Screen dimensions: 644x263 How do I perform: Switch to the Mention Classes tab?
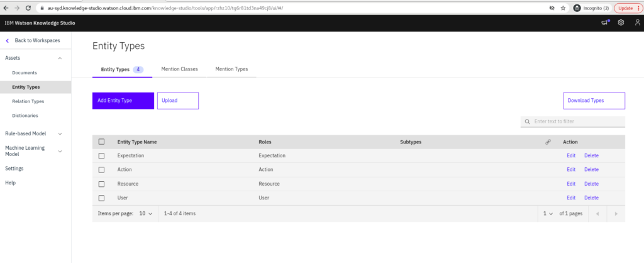180,69
